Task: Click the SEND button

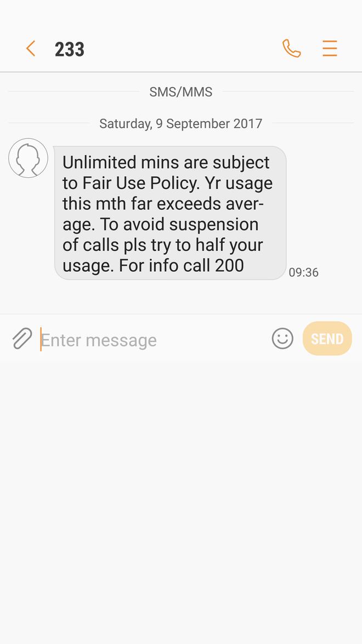Action: (327, 339)
